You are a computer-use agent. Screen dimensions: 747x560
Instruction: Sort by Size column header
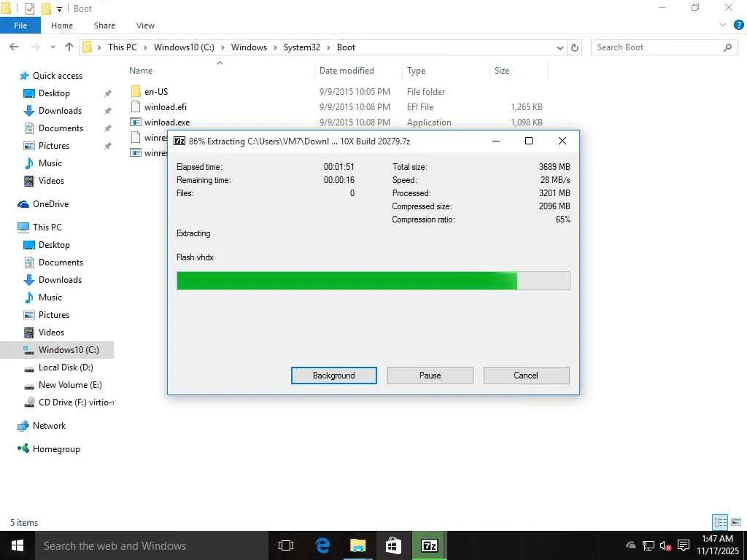tap(502, 71)
